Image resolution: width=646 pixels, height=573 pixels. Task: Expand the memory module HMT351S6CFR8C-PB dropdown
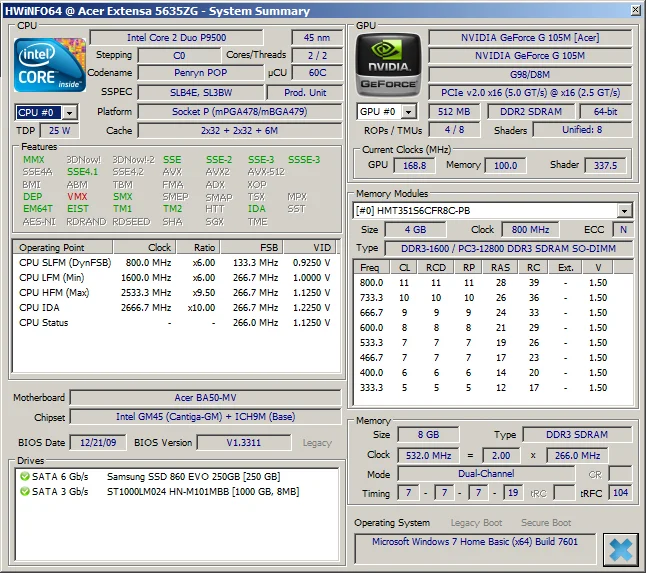click(x=624, y=211)
